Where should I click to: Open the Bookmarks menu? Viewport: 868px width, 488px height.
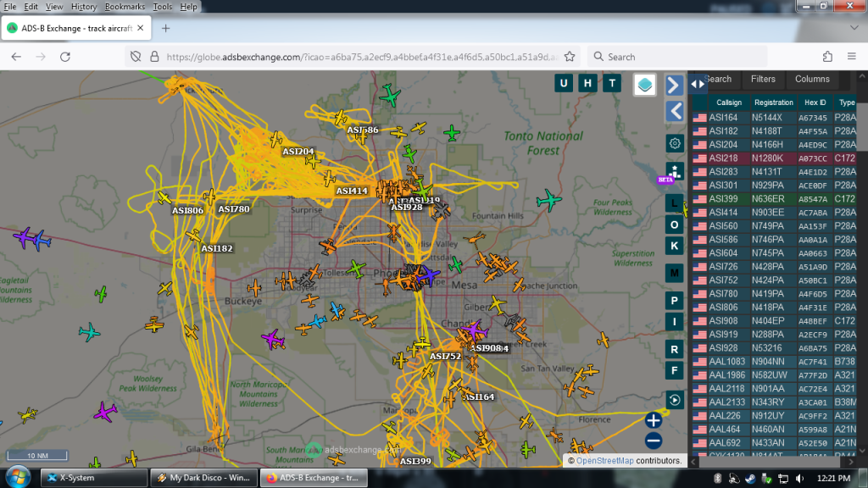[x=125, y=7]
